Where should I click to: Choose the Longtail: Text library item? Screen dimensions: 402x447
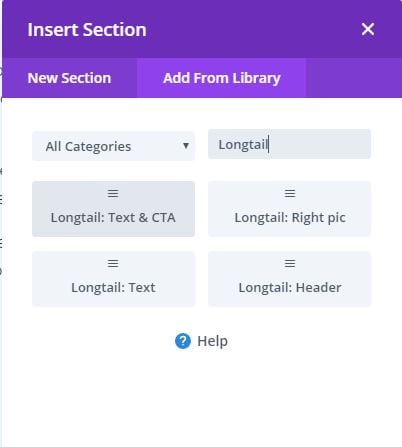pyautogui.click(x=113, y=279)
